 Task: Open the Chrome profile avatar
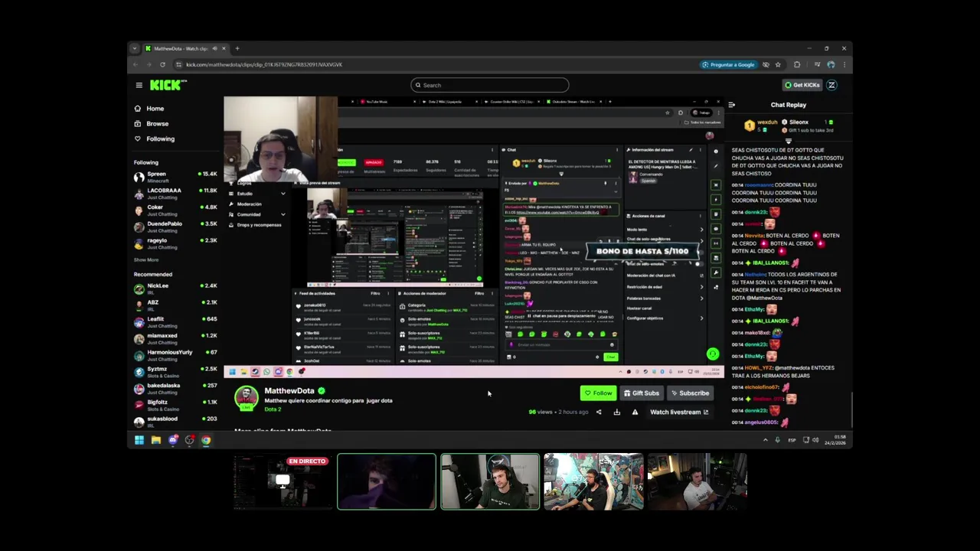coord(830,64)
